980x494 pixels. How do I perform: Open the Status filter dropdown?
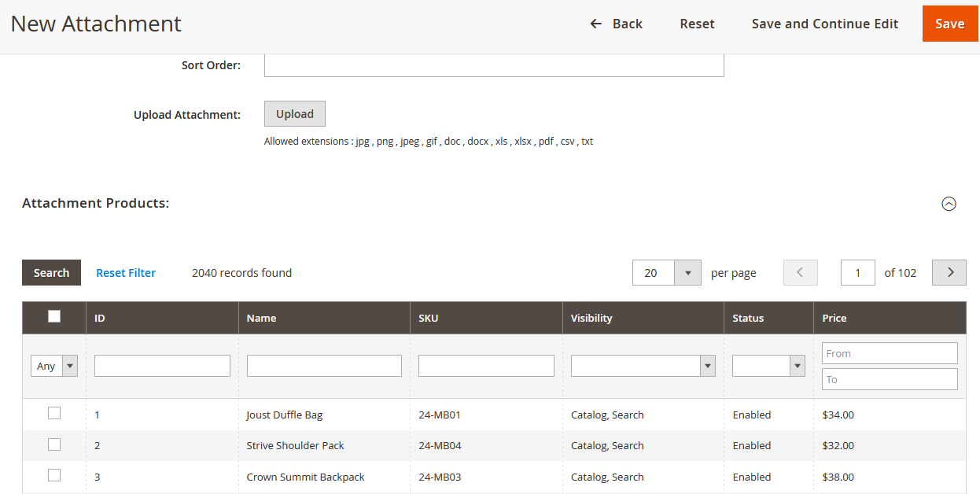click(768, 366)
